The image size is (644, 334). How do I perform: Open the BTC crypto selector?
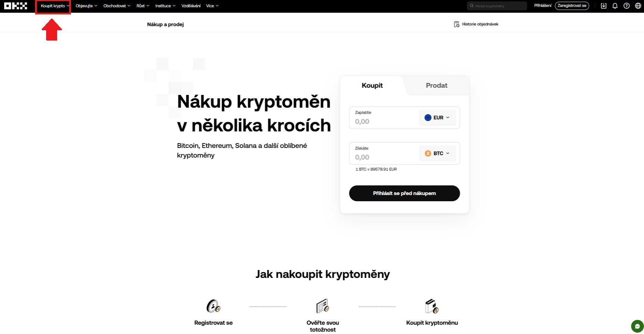437,153
